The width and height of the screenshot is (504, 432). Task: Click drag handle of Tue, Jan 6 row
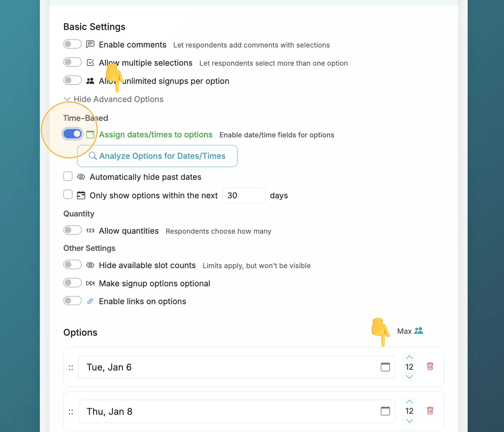71,367
